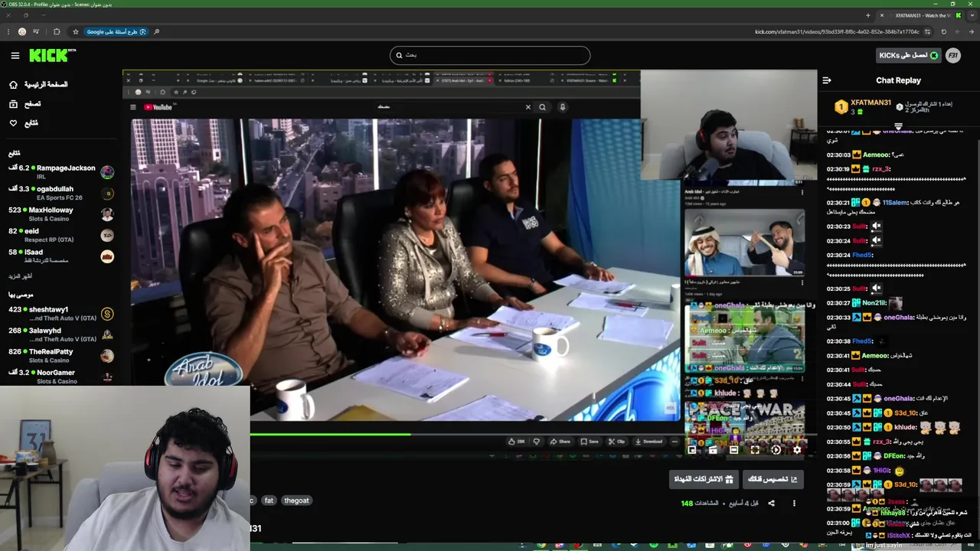The image size is (980, 551).
Task: Toggle picture-in-picture in Kick player
Action: tap(692, 450)
